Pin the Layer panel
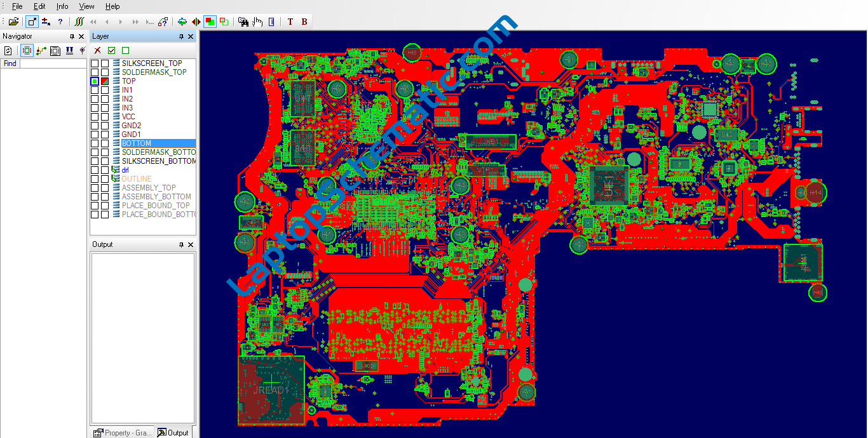The image size is (868, 438). coord(181,36)
